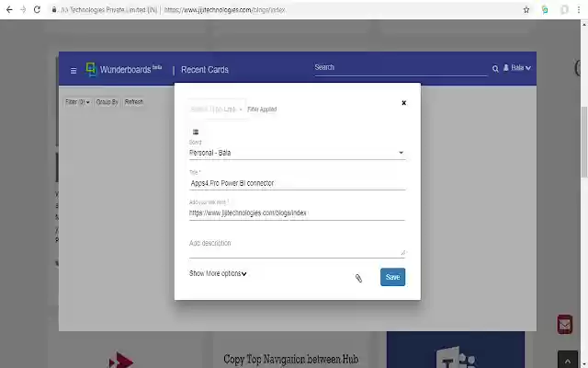Go back in browser history
588x368 pixels.
pyautogui.click(x=9, y=10)
